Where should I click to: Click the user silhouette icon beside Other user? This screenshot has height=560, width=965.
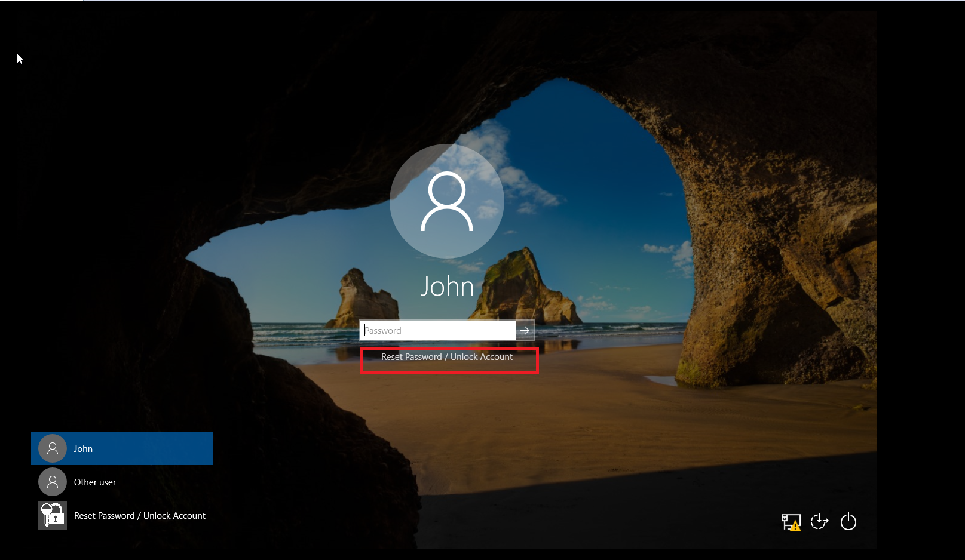click(x=52, y=481)
